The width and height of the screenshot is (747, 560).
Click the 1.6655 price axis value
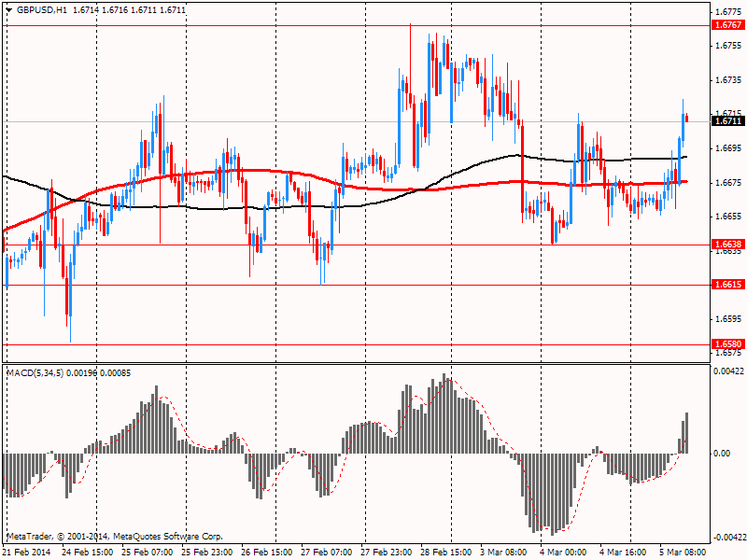tap(728, 217)
